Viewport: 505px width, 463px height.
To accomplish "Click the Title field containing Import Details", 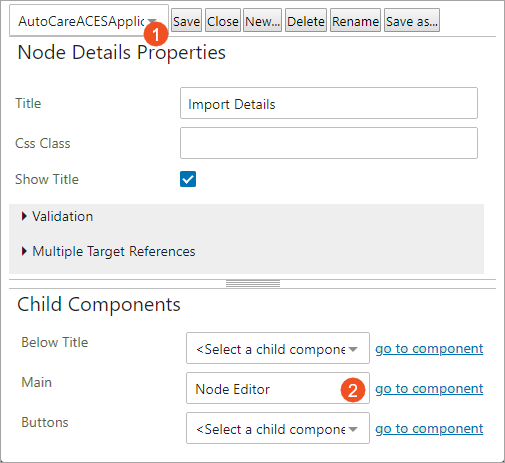I will coord(329,103).
